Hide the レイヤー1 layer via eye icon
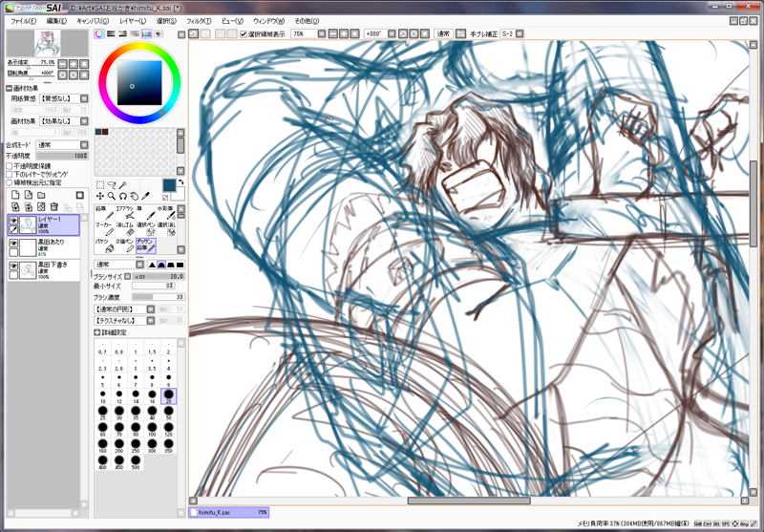 point(14,220)
